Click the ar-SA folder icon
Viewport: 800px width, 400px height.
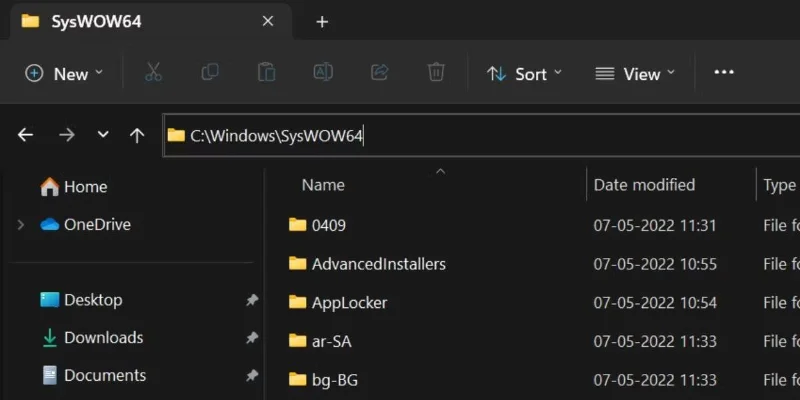(x=297, y=340)
